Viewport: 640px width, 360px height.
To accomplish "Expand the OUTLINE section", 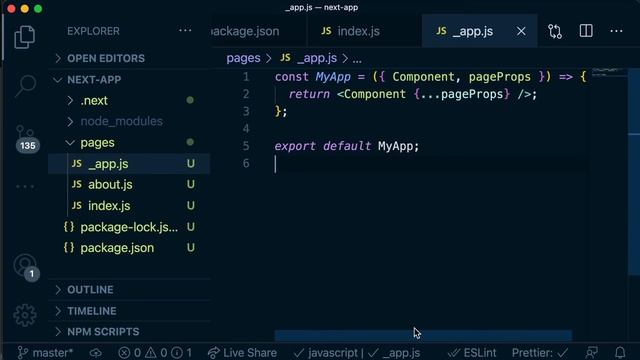I will tap(129, 290).
